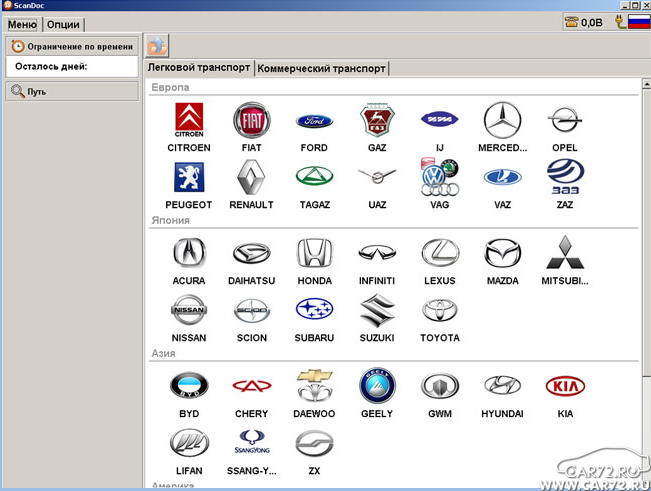Select the Toyota brand logo
The width and height of the screenshot is (651, 491).
point(440,310)
